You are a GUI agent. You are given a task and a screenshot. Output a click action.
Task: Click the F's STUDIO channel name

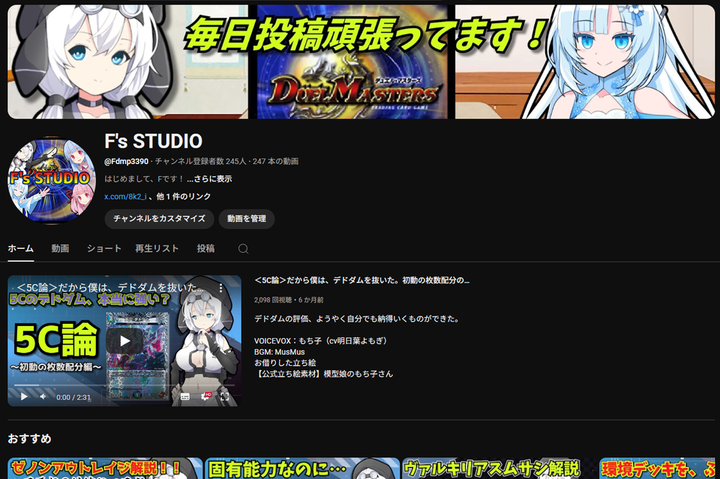pos(153,141)
